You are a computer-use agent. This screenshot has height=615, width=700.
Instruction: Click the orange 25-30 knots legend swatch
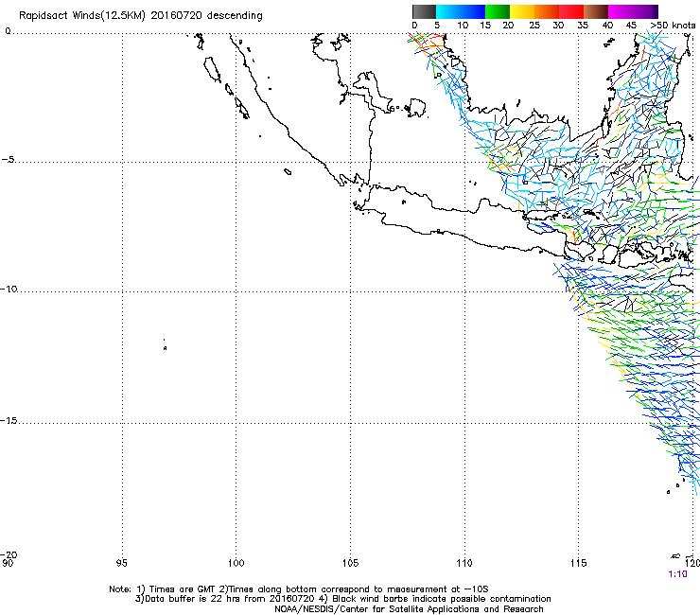click(x=547, y=11)
